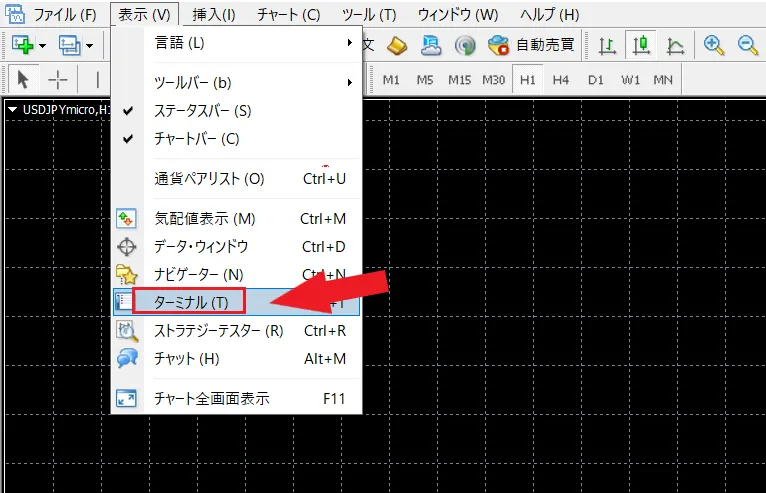Image resolution: width=766 pixels, height=493 pixels.
Task: Select the M30 timeframe
Action: 493,80
